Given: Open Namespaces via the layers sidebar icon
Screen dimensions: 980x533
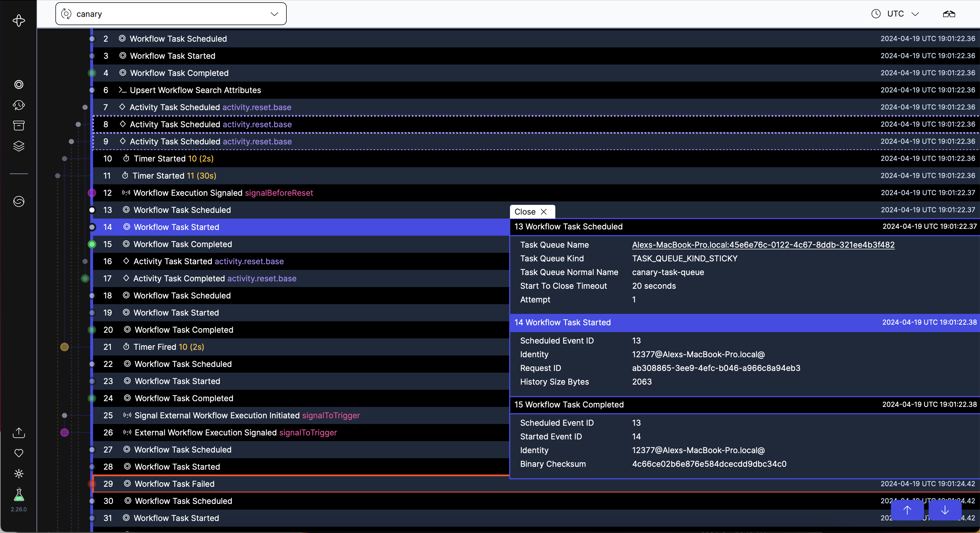Looking at the screenshot, I should (x=19, y=146).
